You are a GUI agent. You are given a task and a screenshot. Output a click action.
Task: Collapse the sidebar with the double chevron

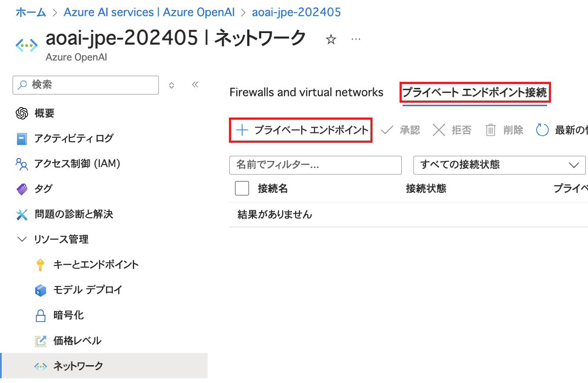[x=195, y=84]
